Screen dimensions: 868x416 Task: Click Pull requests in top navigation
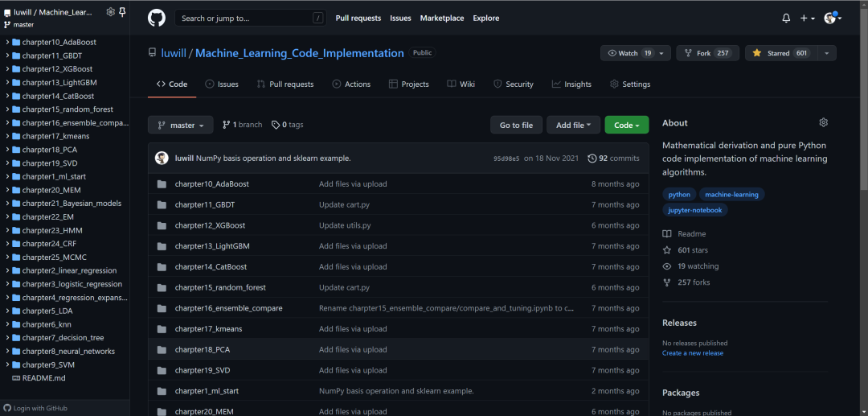click(358, 19)
